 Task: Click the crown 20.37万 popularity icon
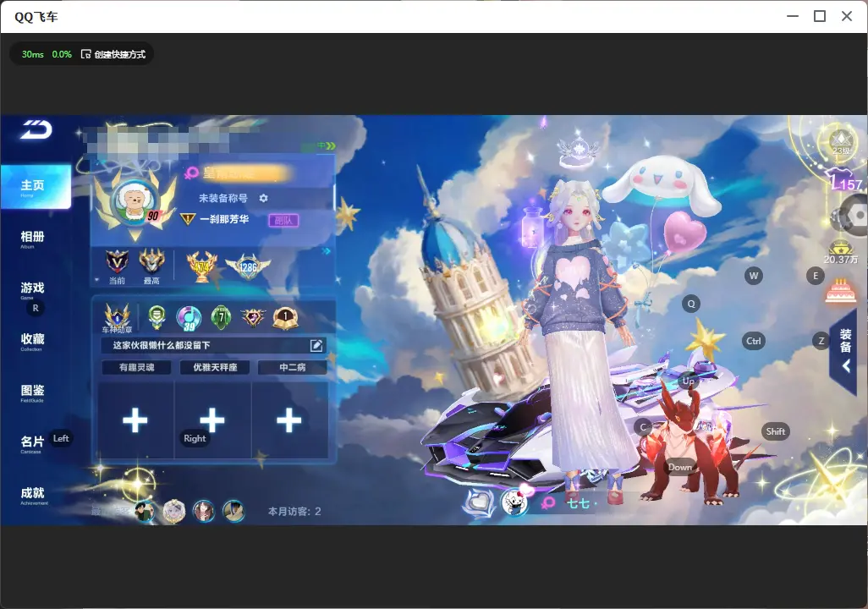840,252
